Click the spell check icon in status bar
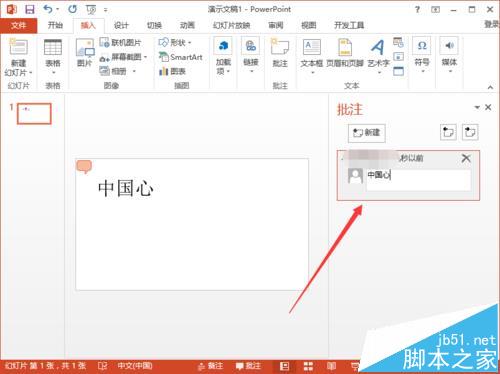500x374 pixels. click(102, 366)
